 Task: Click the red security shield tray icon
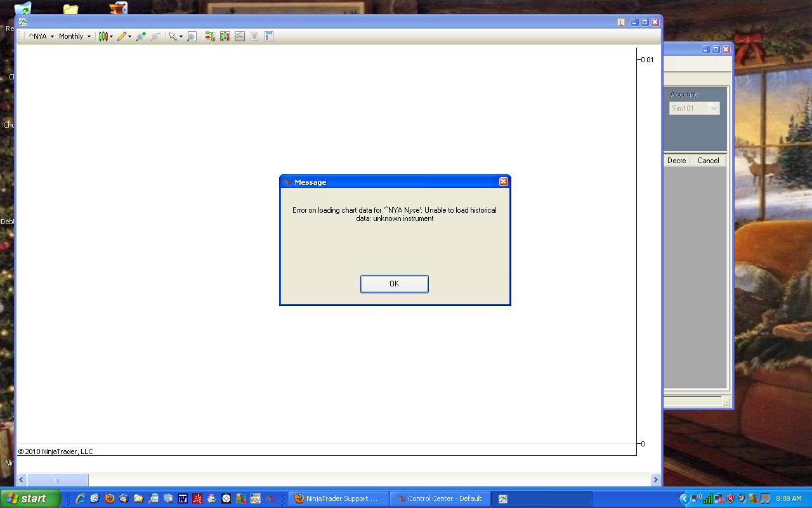[x=730, y=498]
